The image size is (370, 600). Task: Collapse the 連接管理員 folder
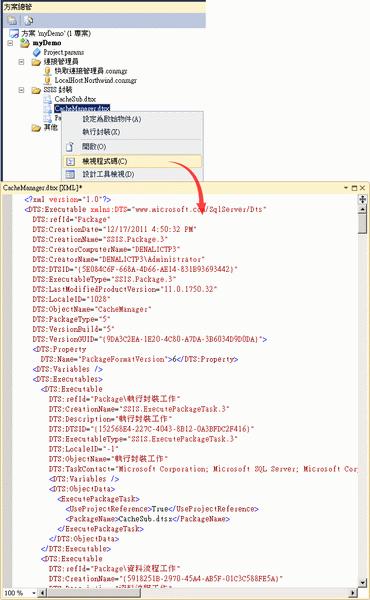tap(21, 62)
